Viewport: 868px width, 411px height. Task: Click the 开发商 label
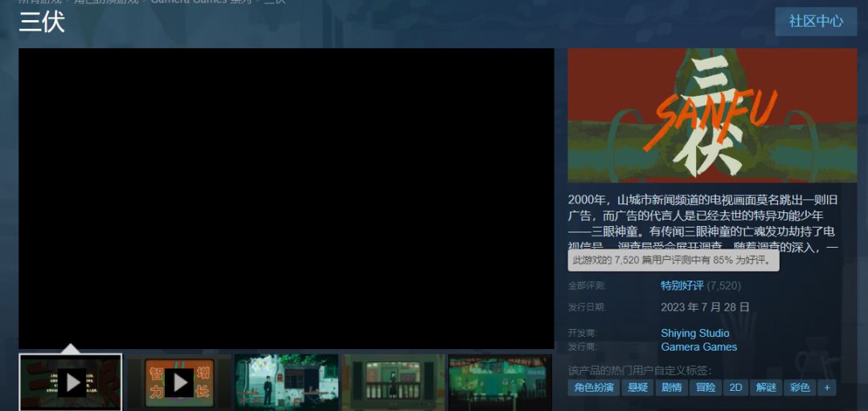pyautogui.click(x=583, y=334)
